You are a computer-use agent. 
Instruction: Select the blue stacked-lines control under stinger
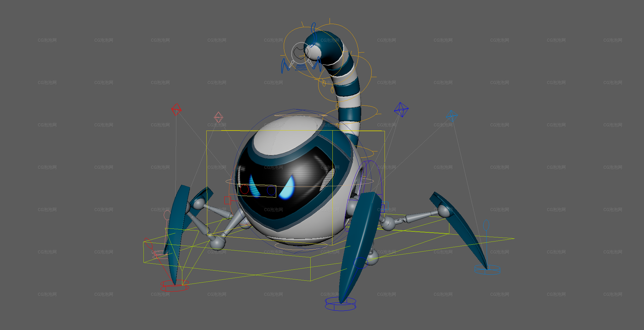point(301,67)
